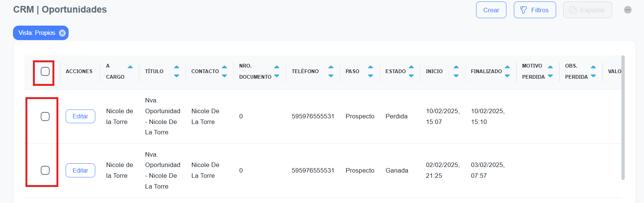Edit the Ganada opportunity row
Viewport: 644px width, 203px height.
click(80, 170)
